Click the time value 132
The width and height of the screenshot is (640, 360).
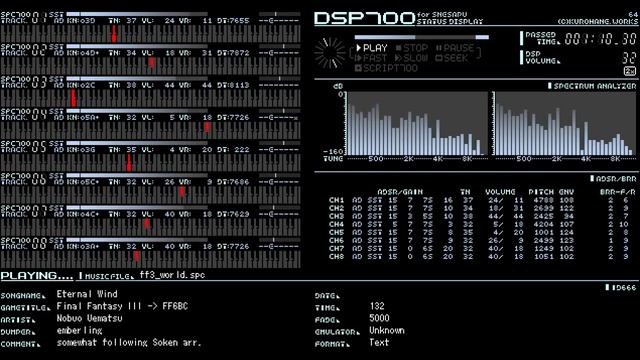click(377, 306)
